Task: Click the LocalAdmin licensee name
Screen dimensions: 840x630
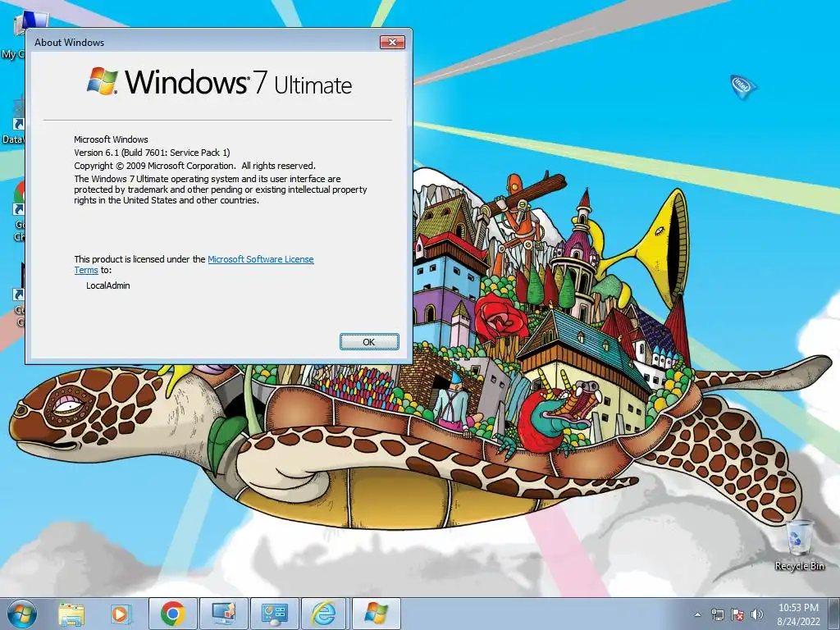Action: point(108,285)
